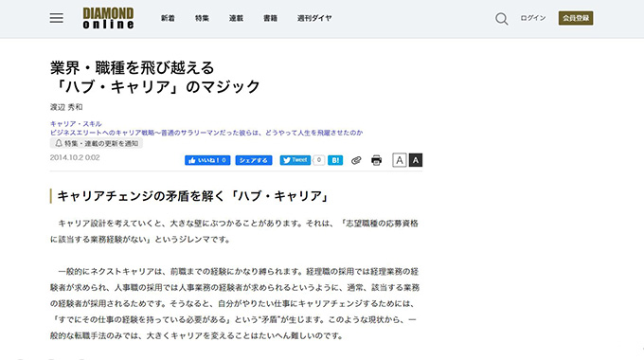The width and height of the screenshot is (644, 360).
Task: Click the print article icon
Action: (x=376, y=160)
